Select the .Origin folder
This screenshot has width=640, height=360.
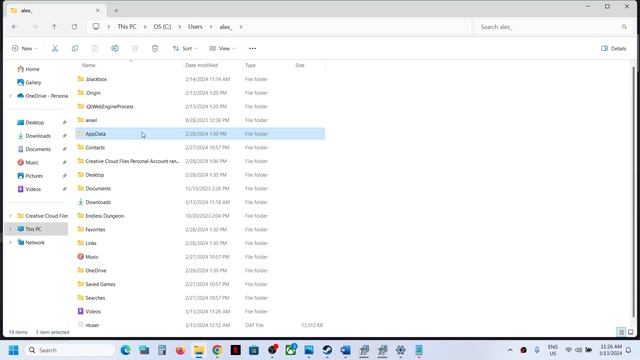[200, 93]
